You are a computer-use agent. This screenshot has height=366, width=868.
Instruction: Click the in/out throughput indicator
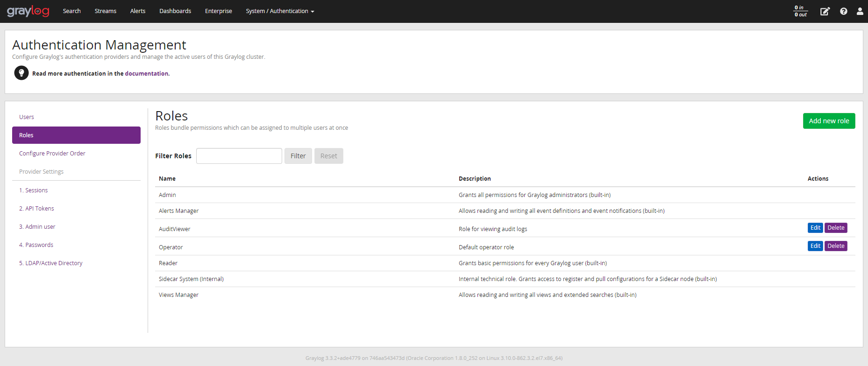801,11
